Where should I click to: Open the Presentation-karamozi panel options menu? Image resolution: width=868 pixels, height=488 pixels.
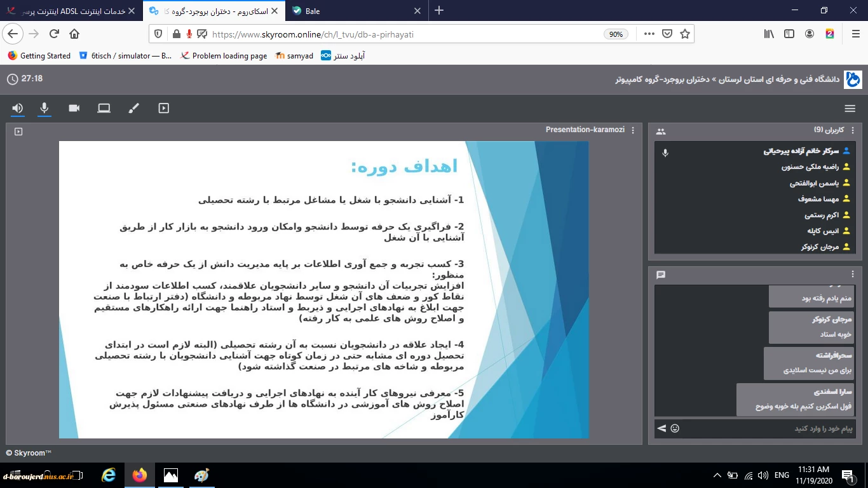click(x=633, y=130)
